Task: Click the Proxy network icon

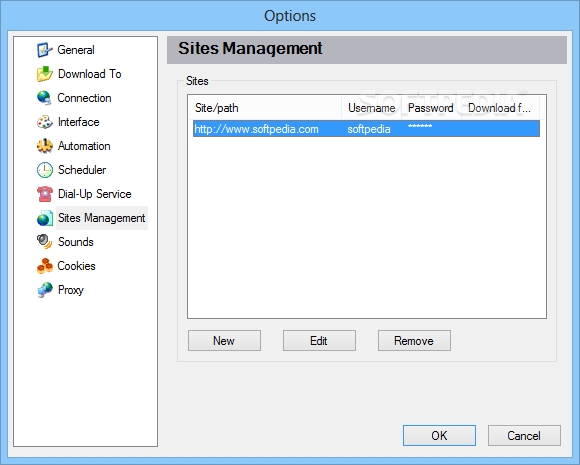Action: pyautogui.click(x=44, y=290)
